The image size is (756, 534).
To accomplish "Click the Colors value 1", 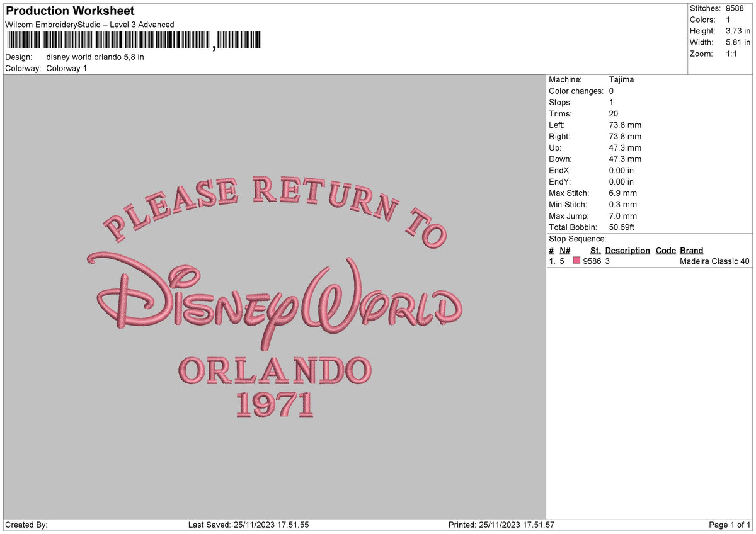I will (728, 20).
